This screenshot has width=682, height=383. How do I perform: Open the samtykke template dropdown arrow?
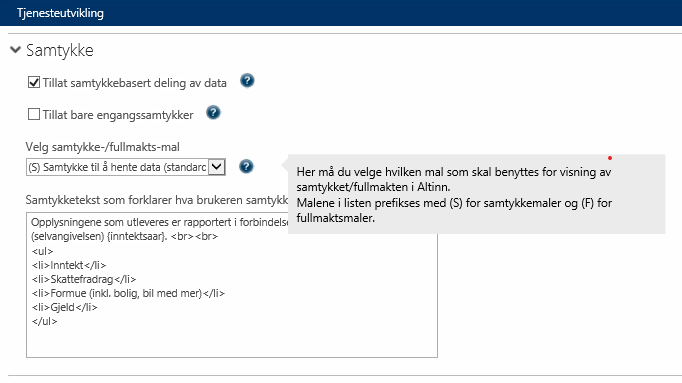coord(217,167)
